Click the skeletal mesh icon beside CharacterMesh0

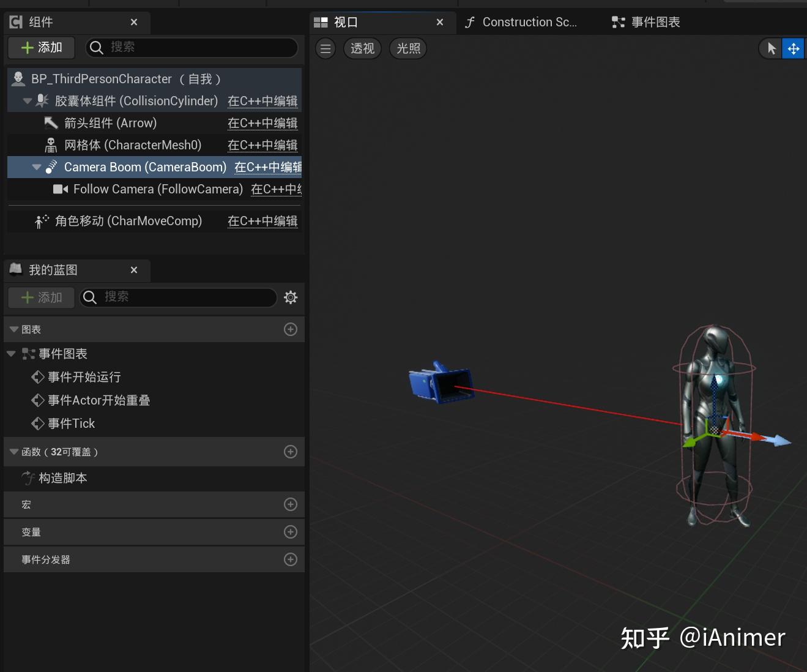point(51,145)
